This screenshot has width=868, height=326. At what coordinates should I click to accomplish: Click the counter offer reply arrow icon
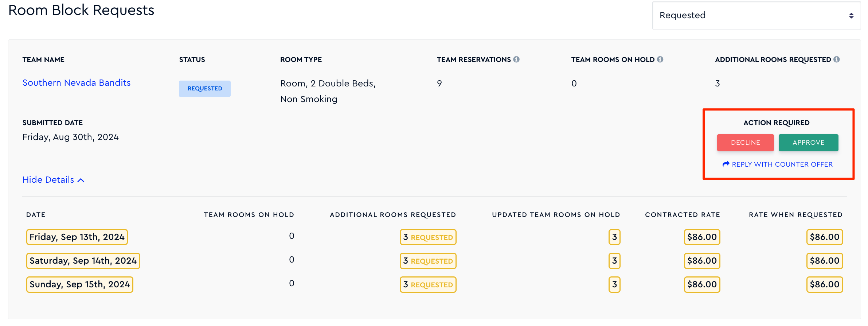point(726,164)
